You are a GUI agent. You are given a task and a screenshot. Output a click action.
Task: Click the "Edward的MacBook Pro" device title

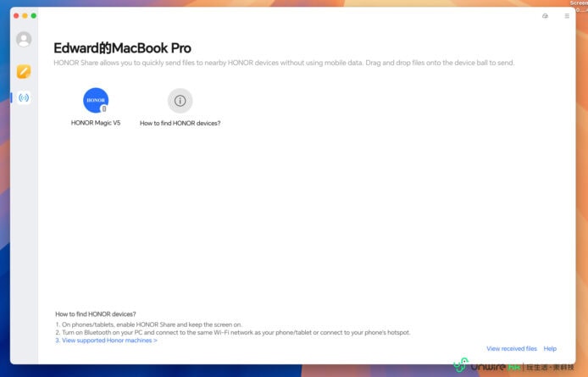(122, 48)
